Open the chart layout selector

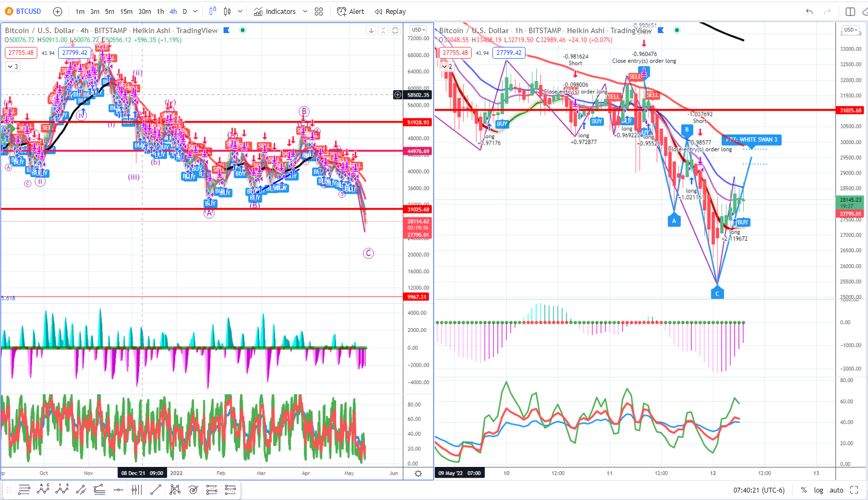click(x=850, y=11)
